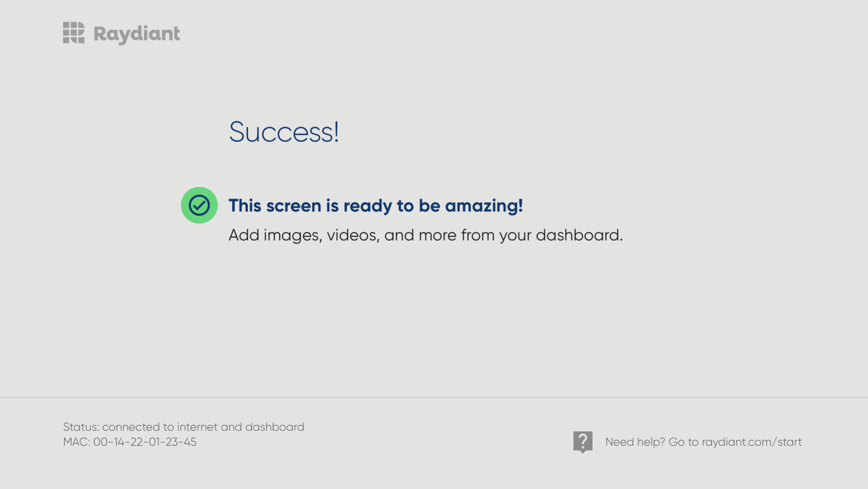Click the 'MAC:' label
The height and width of the screenshot is (489, 868).
[x=77, y=442]
